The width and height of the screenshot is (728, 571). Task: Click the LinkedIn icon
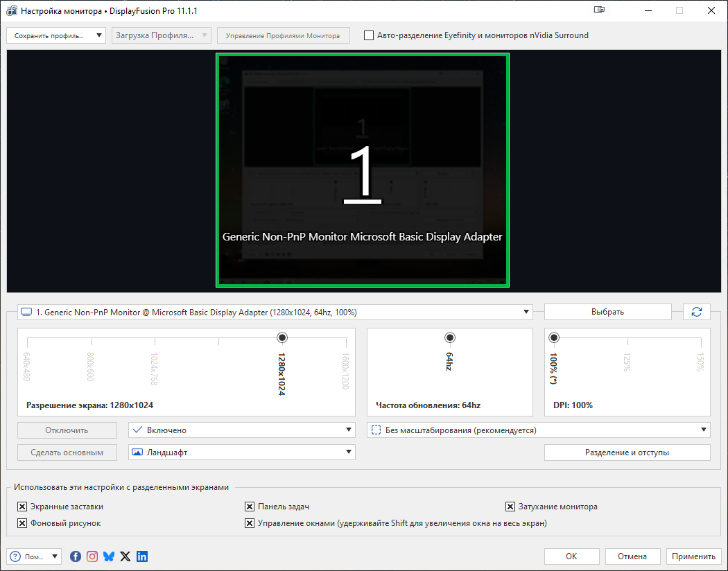pos(142,556)
